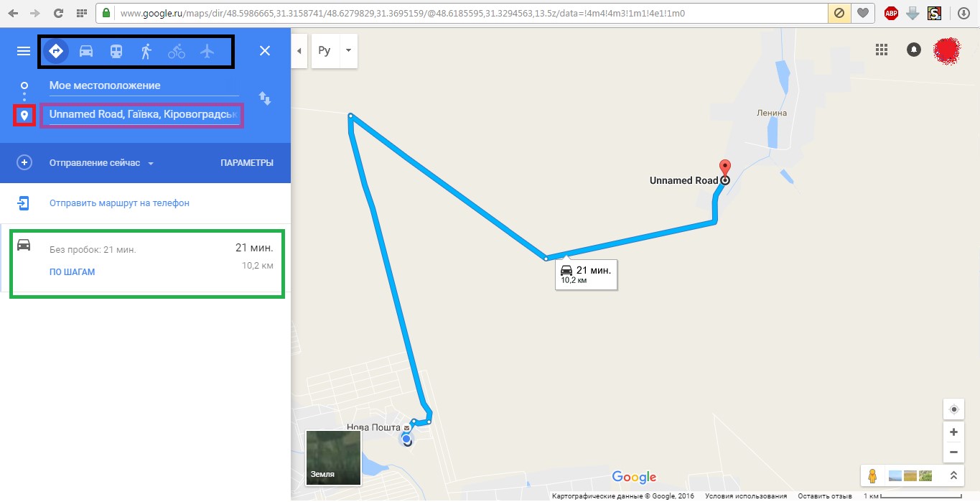Swap start and destination points
This screenshot has width=980, height=502.
(x=265, y=98)
